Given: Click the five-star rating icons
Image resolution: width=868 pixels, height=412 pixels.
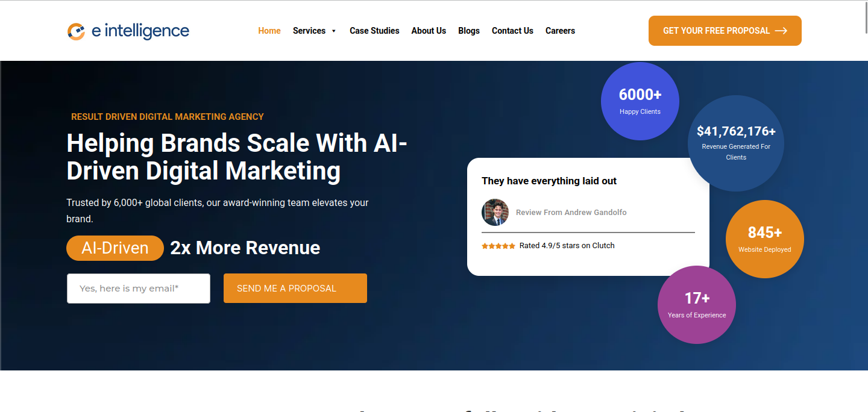Looking at the screenshot, I should pos(498,246).
